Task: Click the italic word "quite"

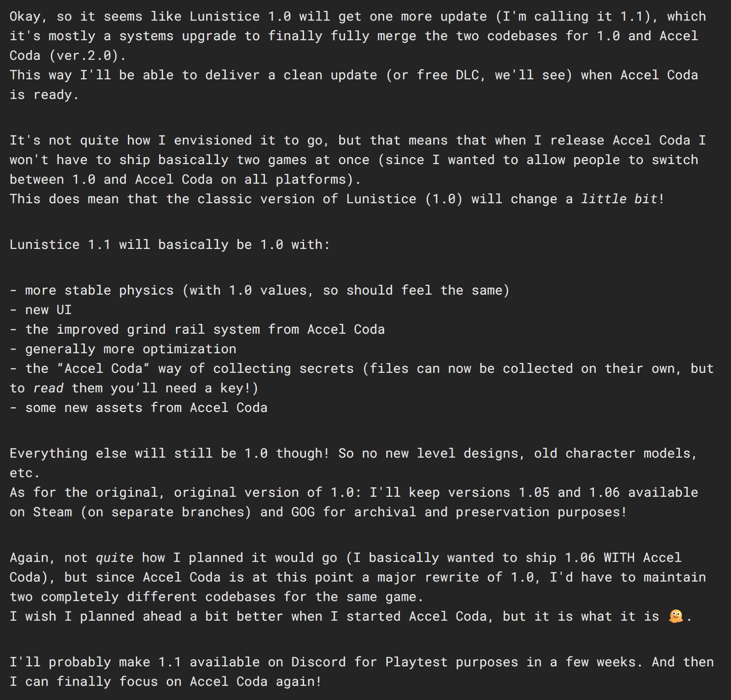Action: 114,557
